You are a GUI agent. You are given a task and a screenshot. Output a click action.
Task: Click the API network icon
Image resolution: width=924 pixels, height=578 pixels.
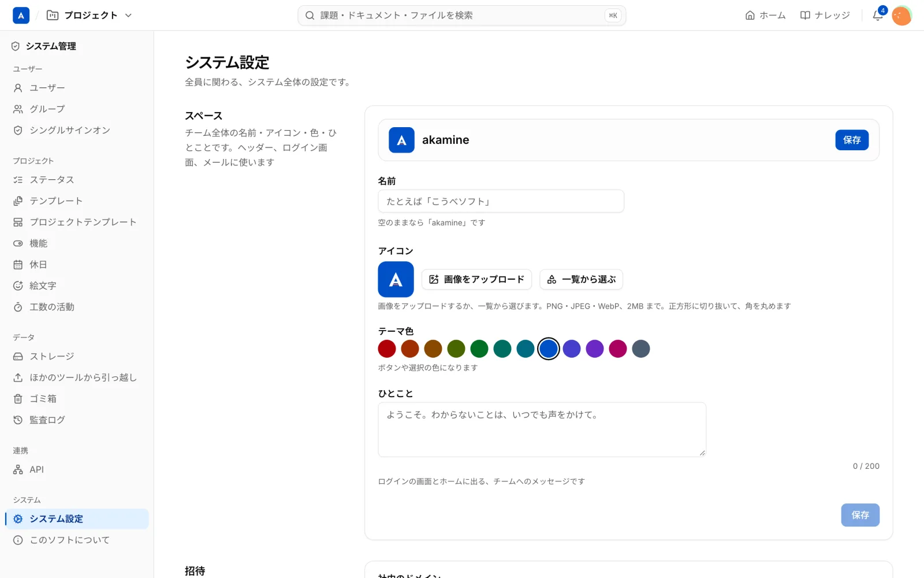pyautogui.click(x=18, y=470)
